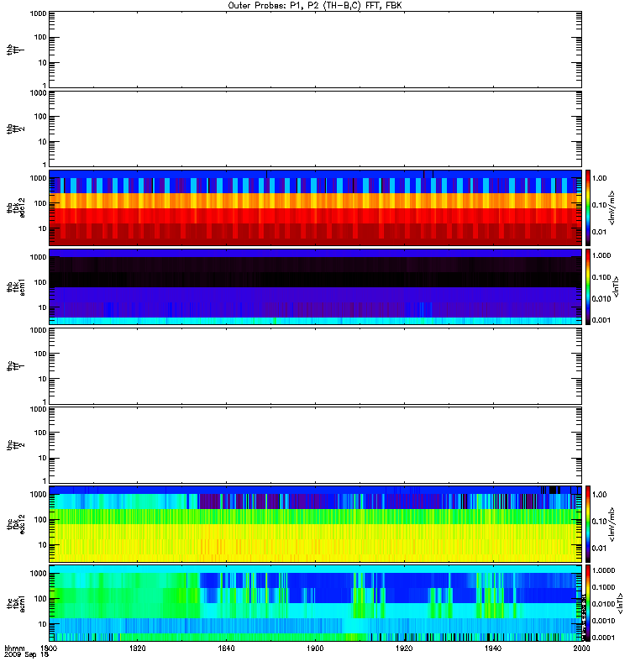
Task: Click '1.00' on thb edc12 color bar
Action: [x=600, y=178]
